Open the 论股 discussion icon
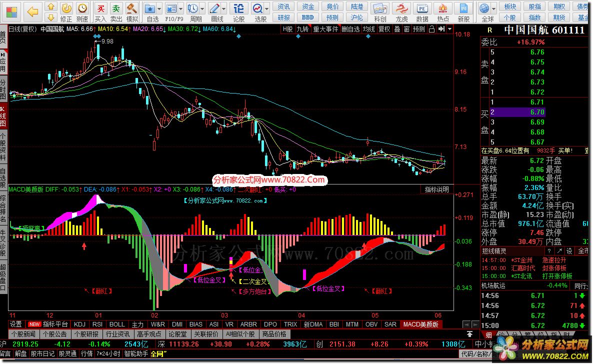593x364 pixels. tap(238, 12)
